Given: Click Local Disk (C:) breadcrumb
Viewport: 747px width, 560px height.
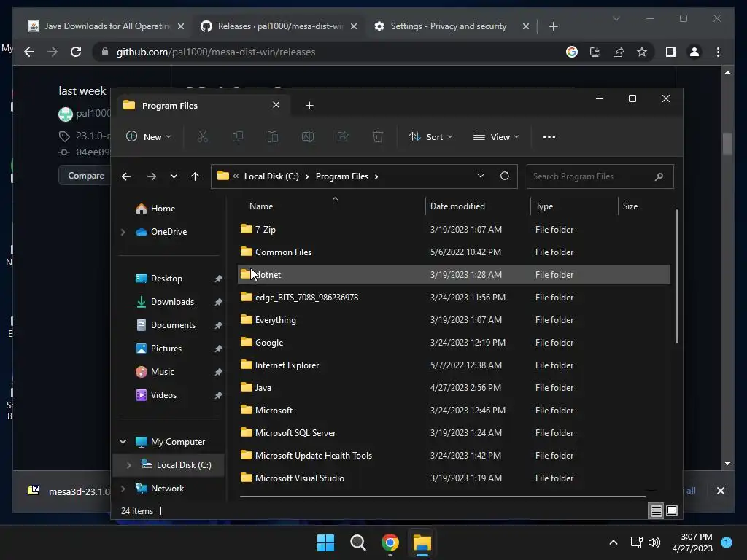Looking at the screenshot, I should tap(271, 176).
